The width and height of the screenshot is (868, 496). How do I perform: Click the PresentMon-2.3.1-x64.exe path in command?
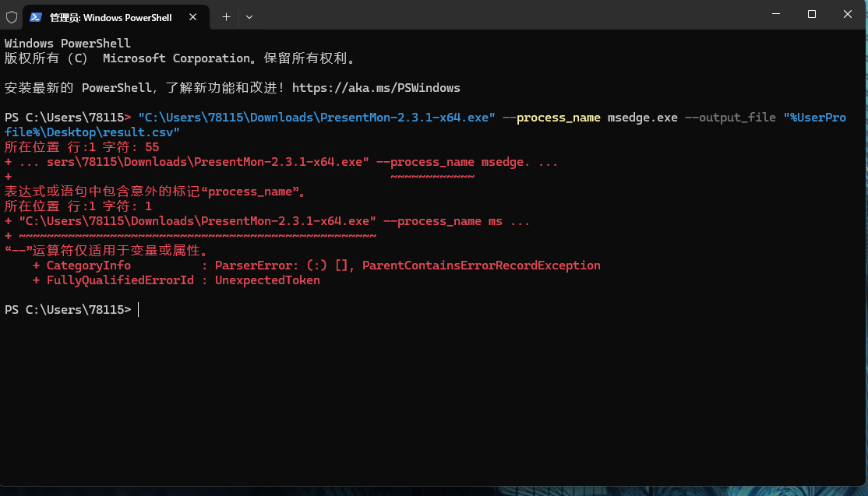tap(316, 118)
